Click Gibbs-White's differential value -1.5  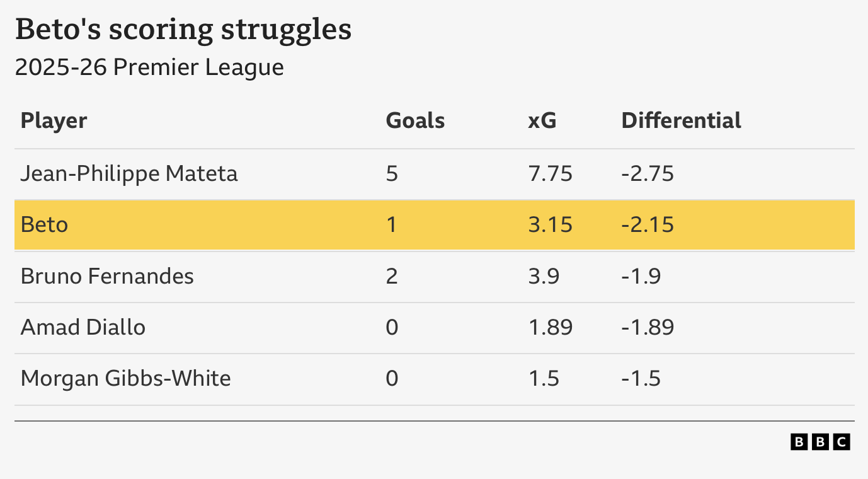(x=641, y=378)
